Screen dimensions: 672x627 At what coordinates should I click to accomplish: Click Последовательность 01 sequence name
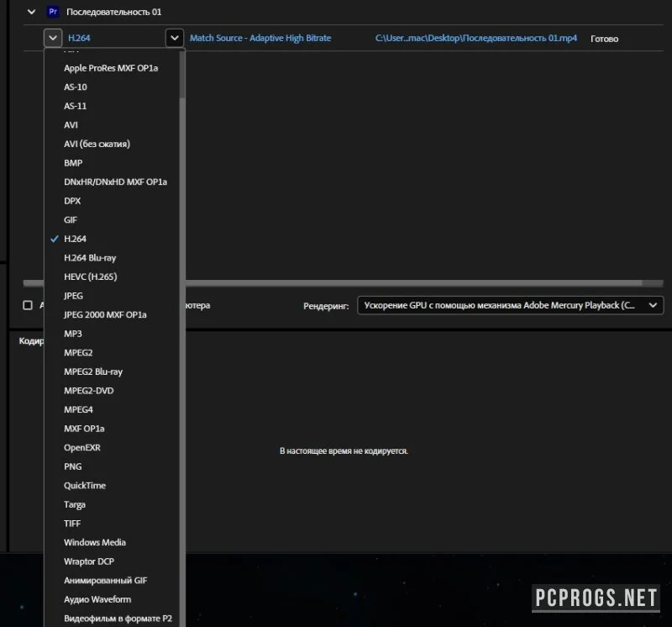coord(114,12)
